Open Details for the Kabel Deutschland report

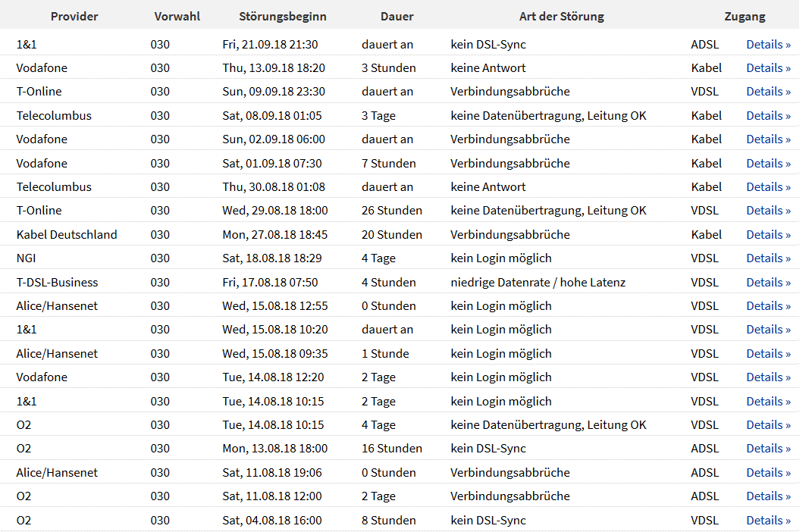[768, 234]
